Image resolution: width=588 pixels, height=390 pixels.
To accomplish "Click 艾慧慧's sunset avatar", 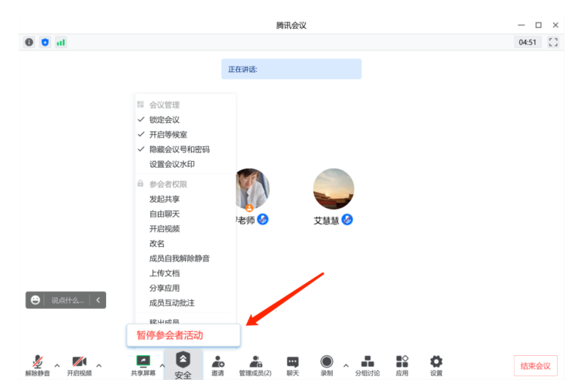I will 333,189.
